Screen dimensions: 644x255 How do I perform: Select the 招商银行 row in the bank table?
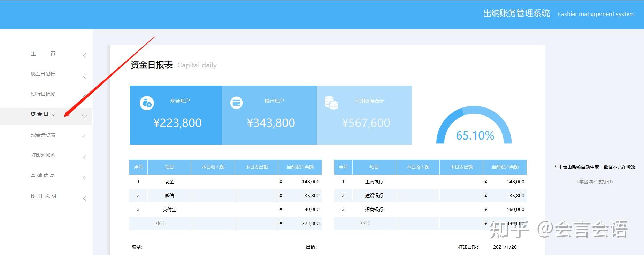[430, 209]
